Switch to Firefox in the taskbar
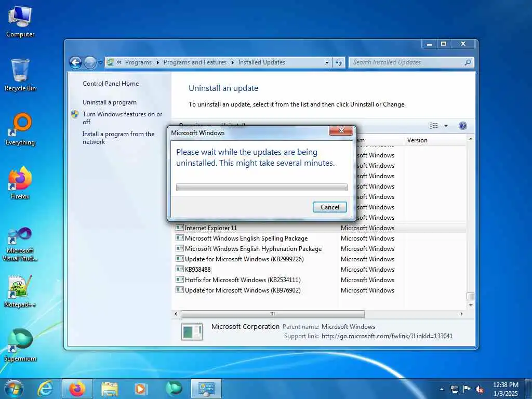 click(x=77, y=389)
